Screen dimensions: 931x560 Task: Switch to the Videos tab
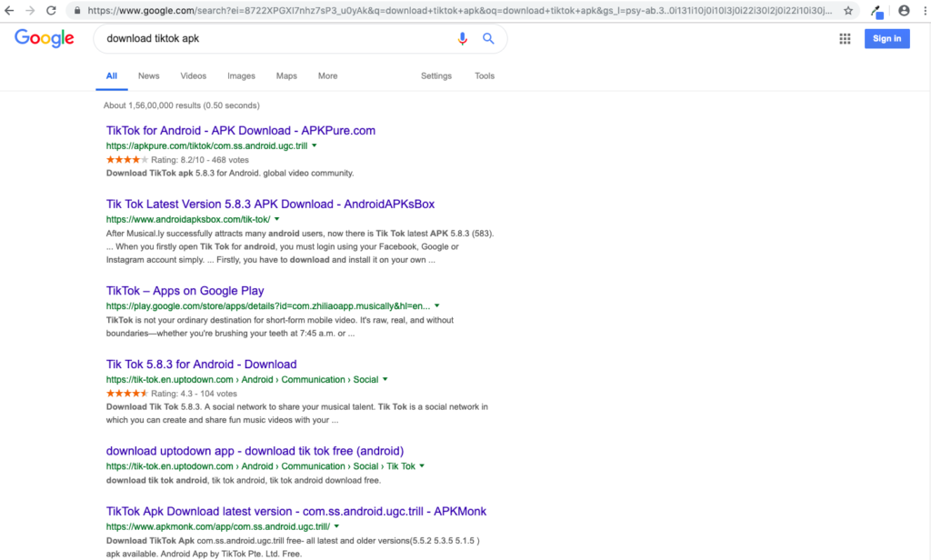pyautogui.click(x=194, y=76)
